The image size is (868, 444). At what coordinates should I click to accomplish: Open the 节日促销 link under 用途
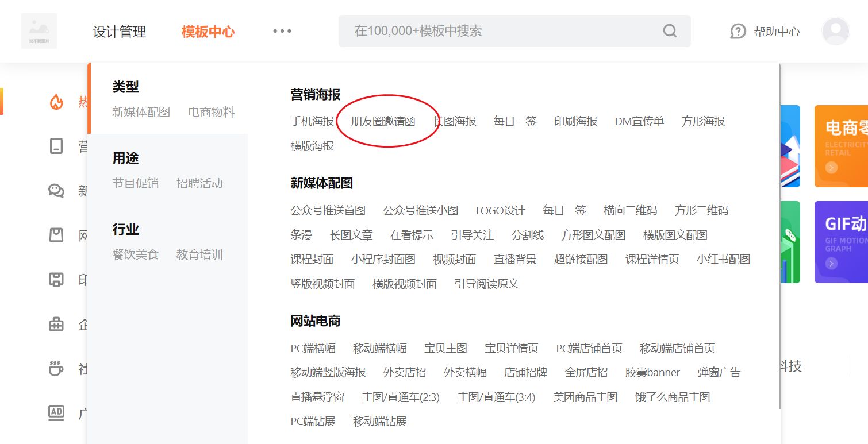[136, 184]
